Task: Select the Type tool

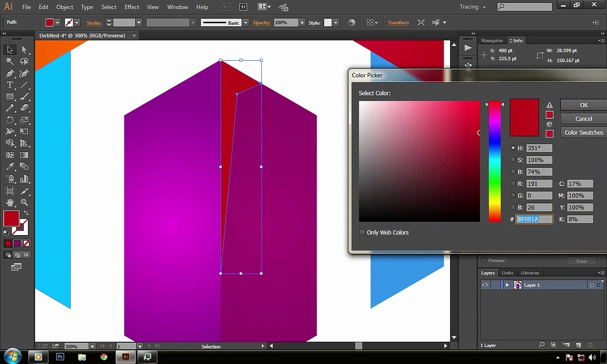Action: coord(10,85)
